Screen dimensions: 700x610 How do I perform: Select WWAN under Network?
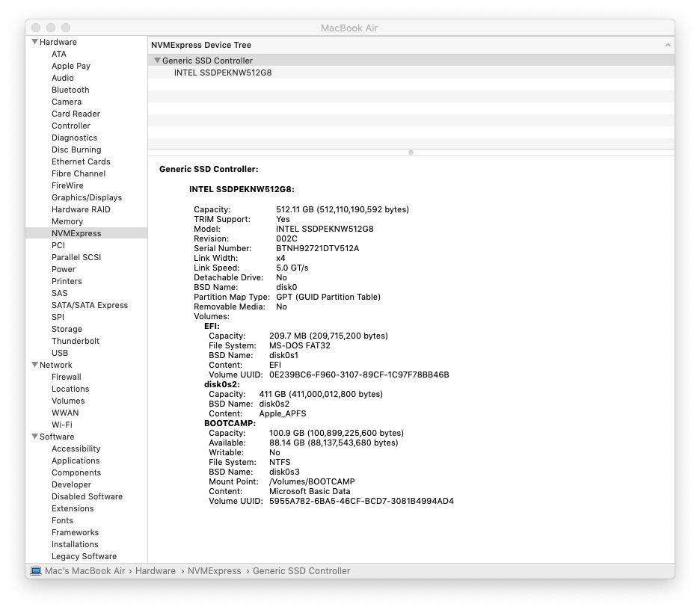click(65, 413)
